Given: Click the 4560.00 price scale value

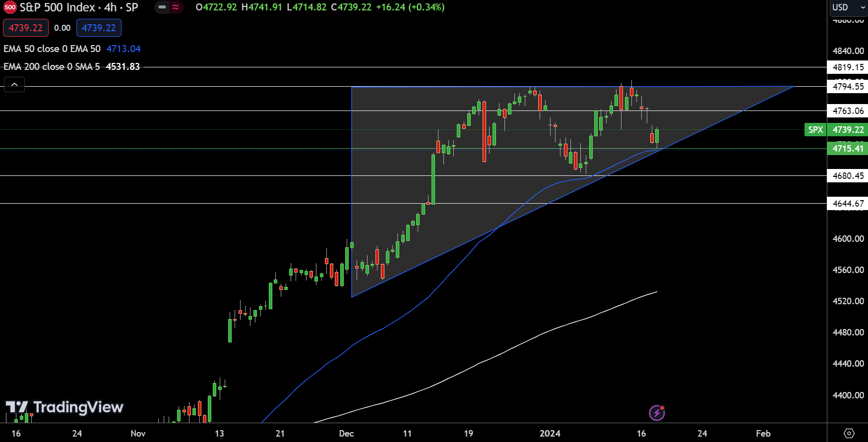Looking at the screenshot, I should coord(848,270).
